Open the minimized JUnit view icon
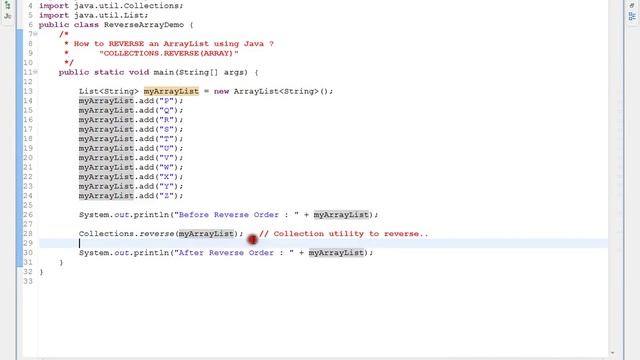Viewport: 640px width, 360px height. (8, 16)
